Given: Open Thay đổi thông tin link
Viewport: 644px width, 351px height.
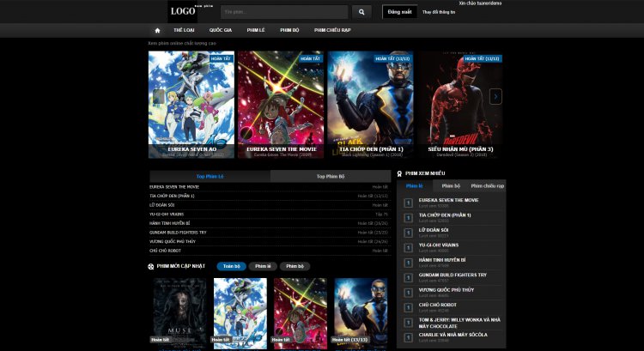Looking at the screenshot, I should (439, 12).
